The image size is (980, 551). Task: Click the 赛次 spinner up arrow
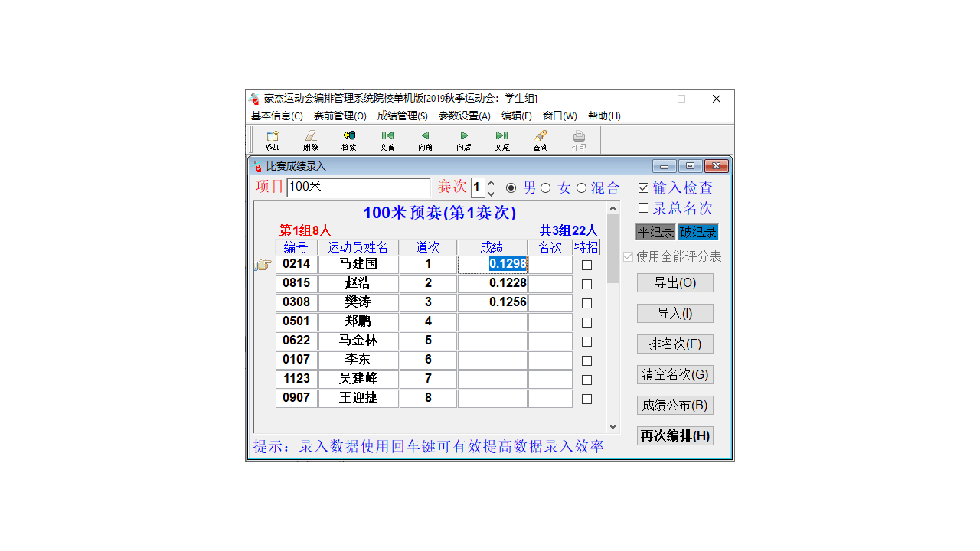(490, 183)
